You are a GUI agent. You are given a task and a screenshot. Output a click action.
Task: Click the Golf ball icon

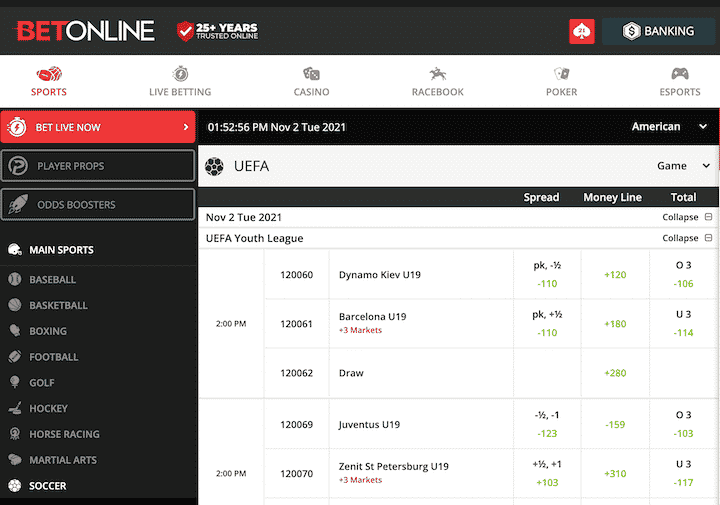(x=15, y=382)
